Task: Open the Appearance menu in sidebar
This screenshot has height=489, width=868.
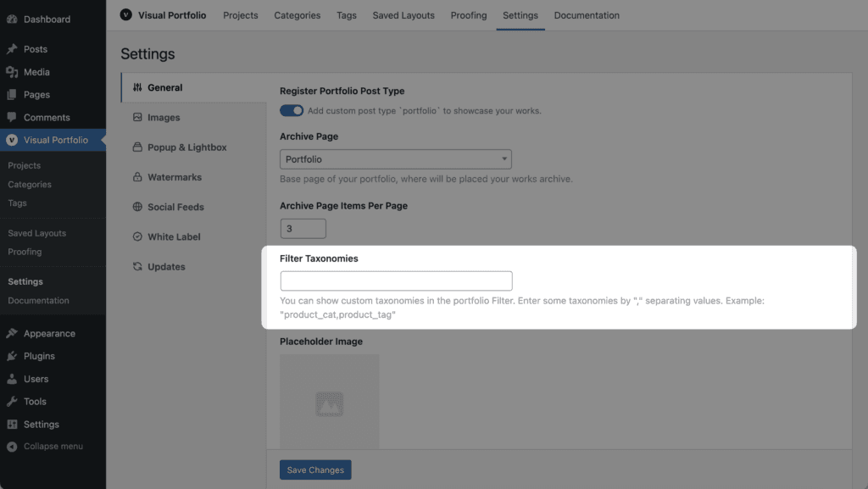Action: [49, 334]
